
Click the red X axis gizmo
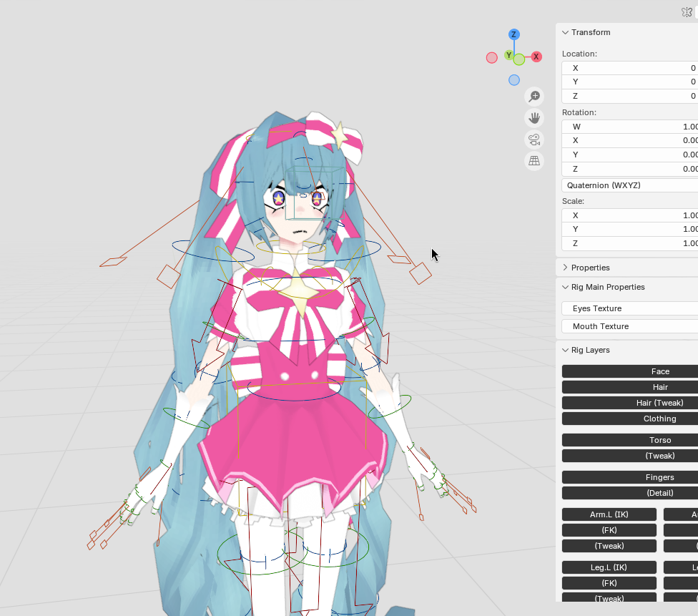coord(536,57)
